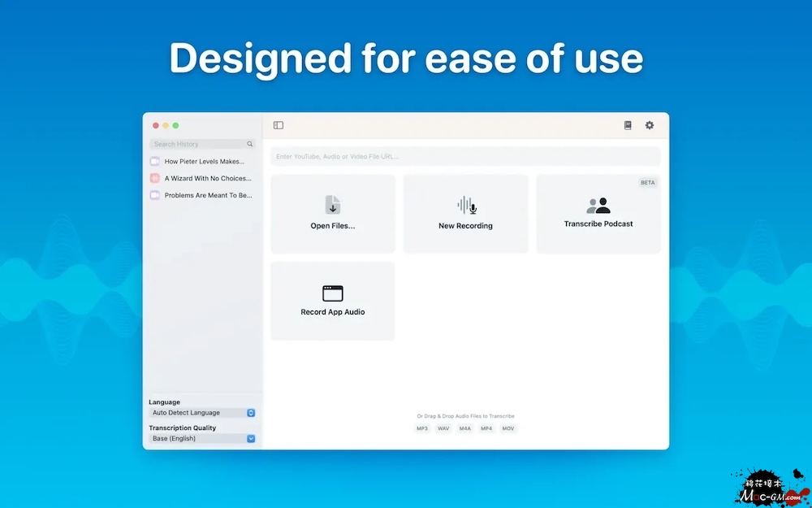The image size is (812, 508).
Task: Click the MP3 format tag
Action: coord(422,428)
